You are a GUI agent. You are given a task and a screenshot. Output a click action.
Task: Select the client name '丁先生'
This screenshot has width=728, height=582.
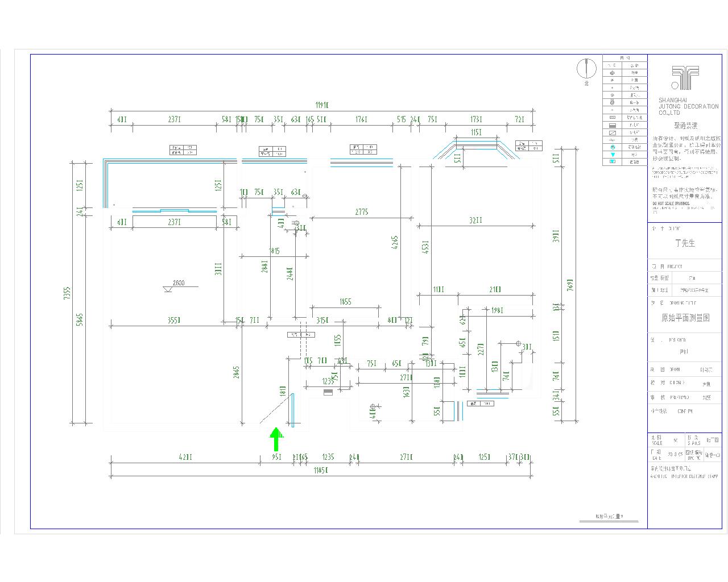point(685,243)
